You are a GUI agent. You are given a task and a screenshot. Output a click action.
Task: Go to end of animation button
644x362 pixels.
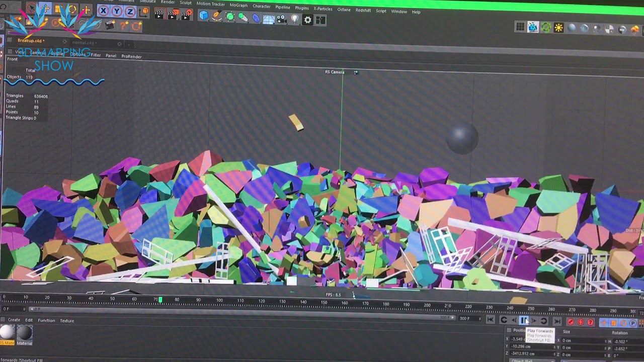pyautogui.click(x=557, y=321)
